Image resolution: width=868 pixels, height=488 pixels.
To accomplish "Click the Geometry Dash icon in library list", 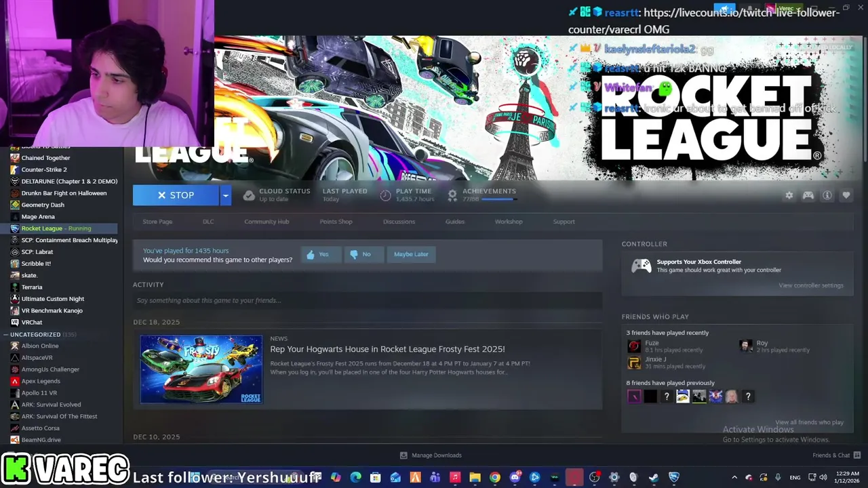I will point(15,205).
